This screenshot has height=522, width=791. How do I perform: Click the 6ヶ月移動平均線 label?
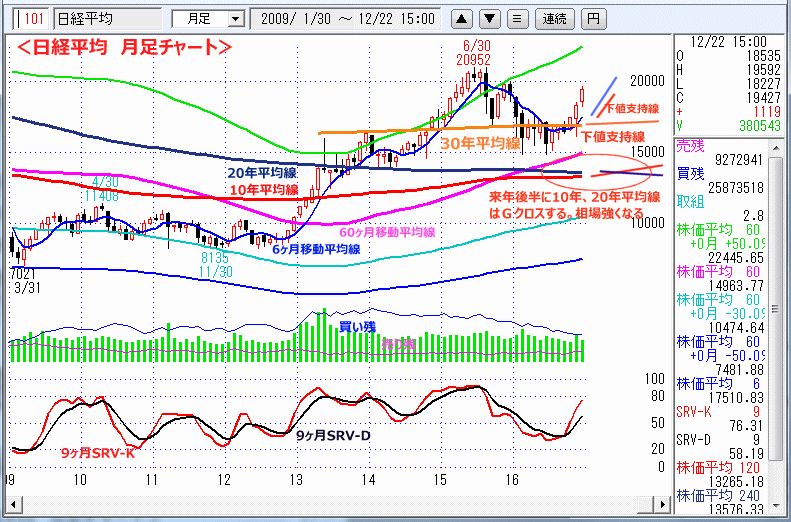pos(316,249)
